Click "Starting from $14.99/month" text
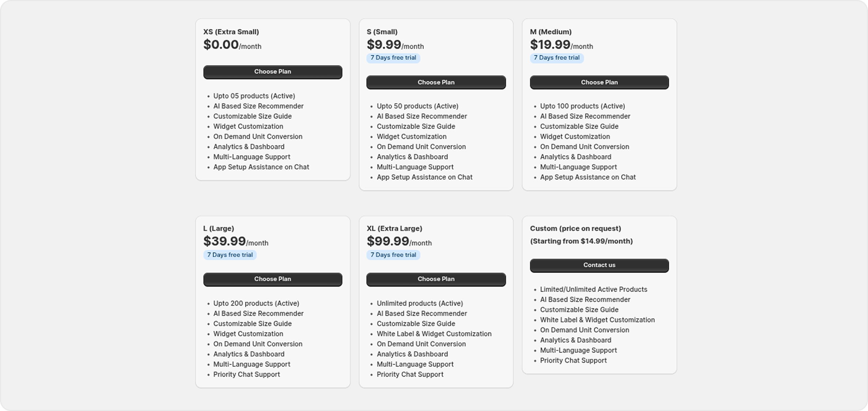The width and height of the screenshot is (868, 411). (x=581, y=241)
